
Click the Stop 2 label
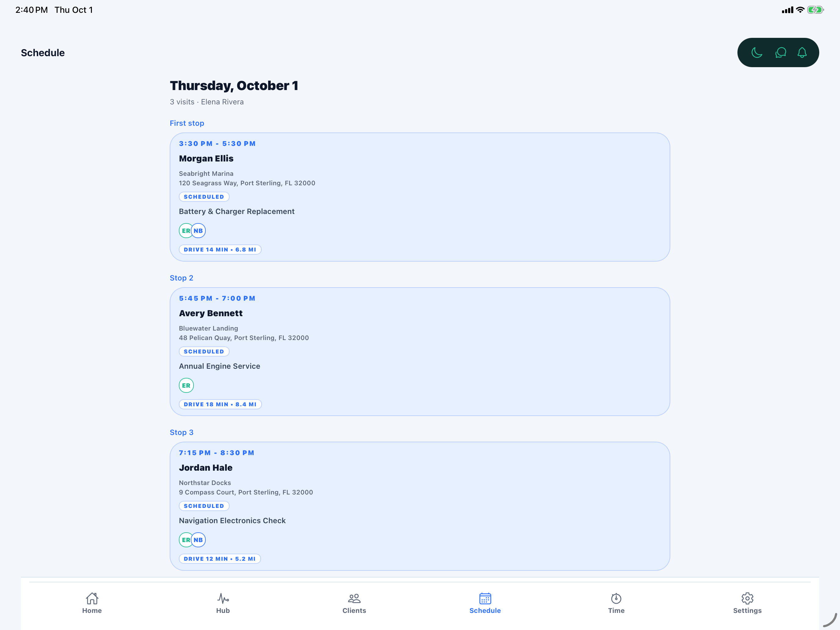click(x=182, y=278)
